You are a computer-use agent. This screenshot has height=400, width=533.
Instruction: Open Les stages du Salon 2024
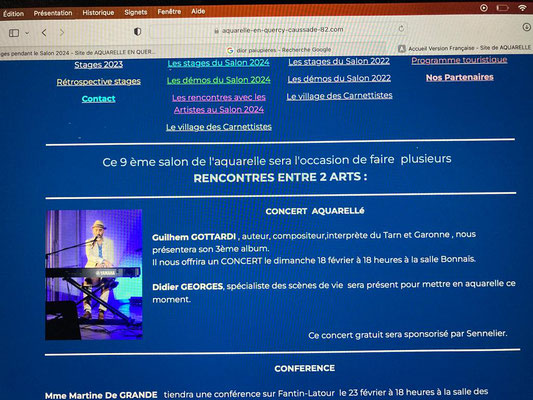(x=218, y=63)
